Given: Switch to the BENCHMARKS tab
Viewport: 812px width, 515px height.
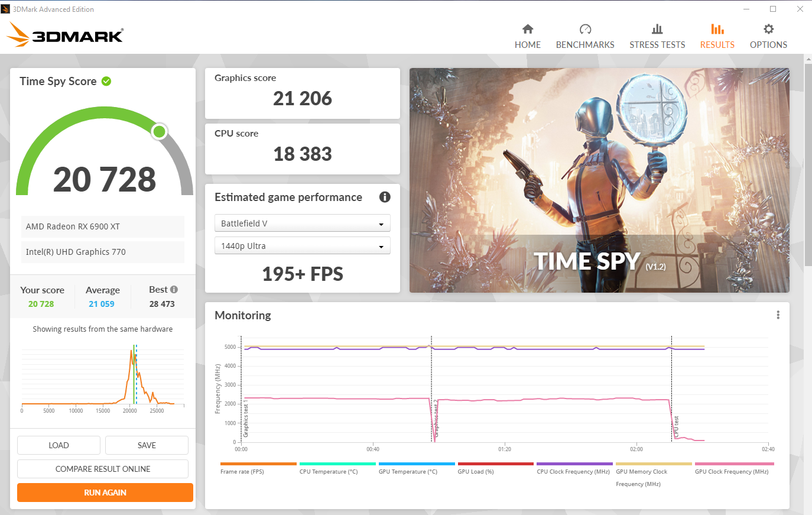Looking at the screenshot, I should pos(585,44).
